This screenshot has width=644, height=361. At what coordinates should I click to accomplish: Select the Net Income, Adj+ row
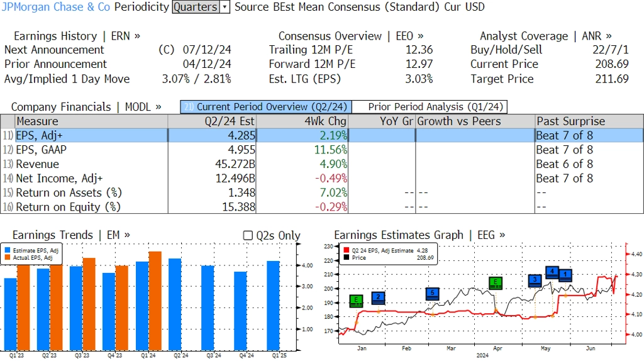(322, 179)
